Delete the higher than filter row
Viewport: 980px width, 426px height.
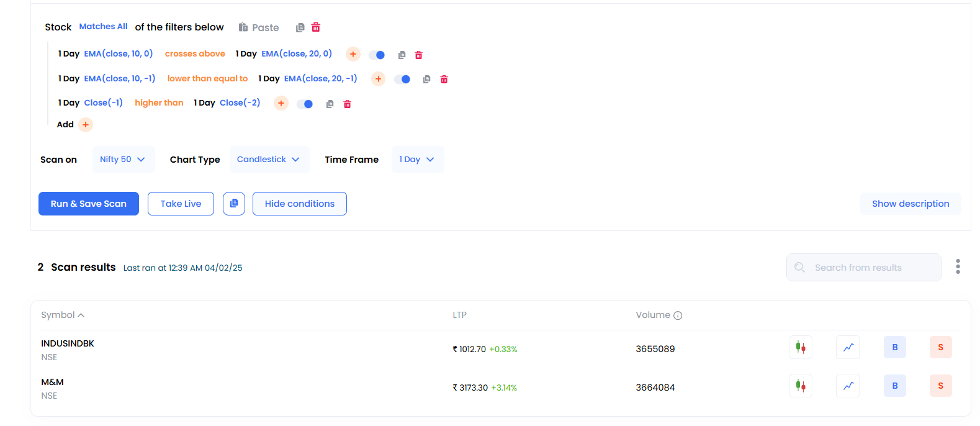tap(348, 104)
